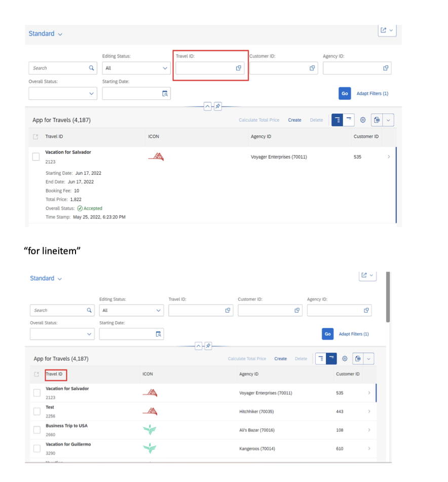Viewport: 448px width, 482px height.
Task: Click the Hitchhiker (70035) agency cell
Action: click(x=256, y=412)
